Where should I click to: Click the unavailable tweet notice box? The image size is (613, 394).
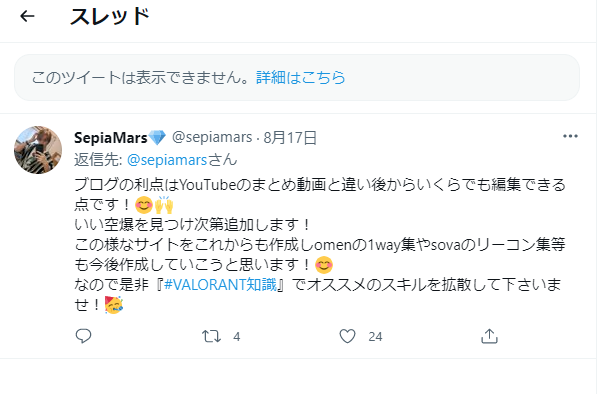pyautogui.click(x=297, y=77)
